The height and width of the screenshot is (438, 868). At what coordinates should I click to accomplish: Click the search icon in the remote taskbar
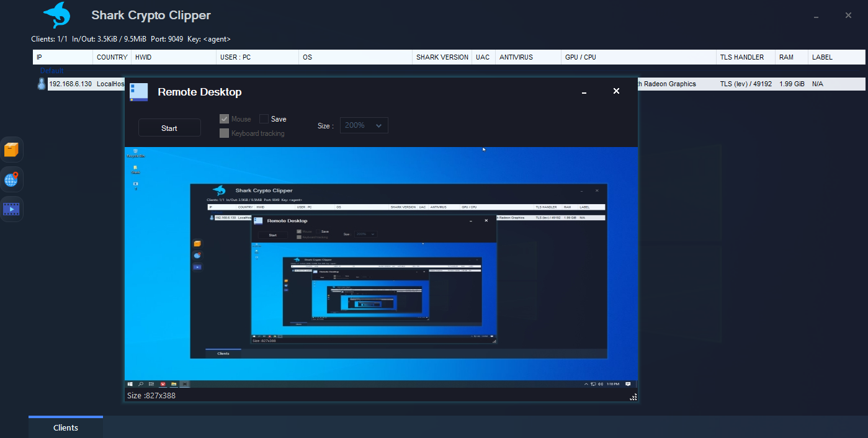tap(141, 384)
